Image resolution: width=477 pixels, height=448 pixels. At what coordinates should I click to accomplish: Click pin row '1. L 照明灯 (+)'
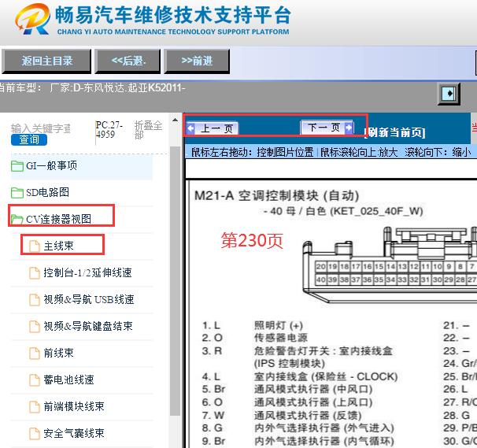pos(253,326)
